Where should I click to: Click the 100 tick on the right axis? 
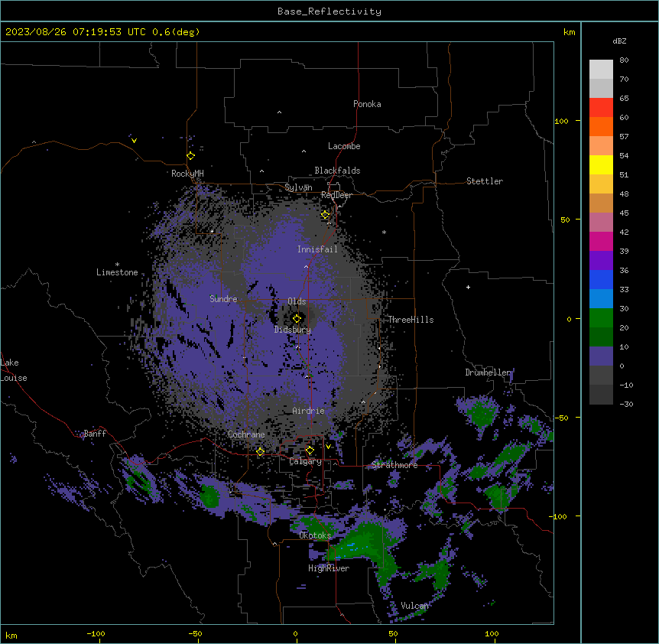(561, 121)
